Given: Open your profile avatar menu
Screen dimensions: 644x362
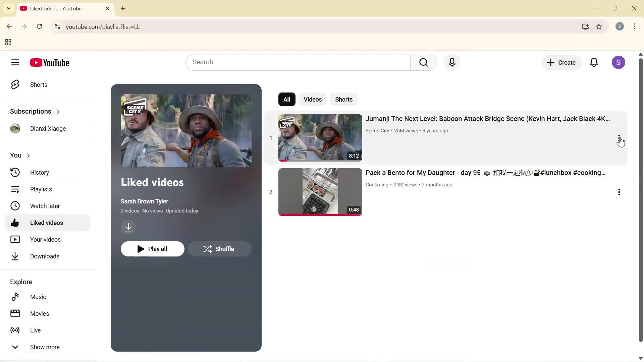Looking at the screenshot, I should point(619,62).
